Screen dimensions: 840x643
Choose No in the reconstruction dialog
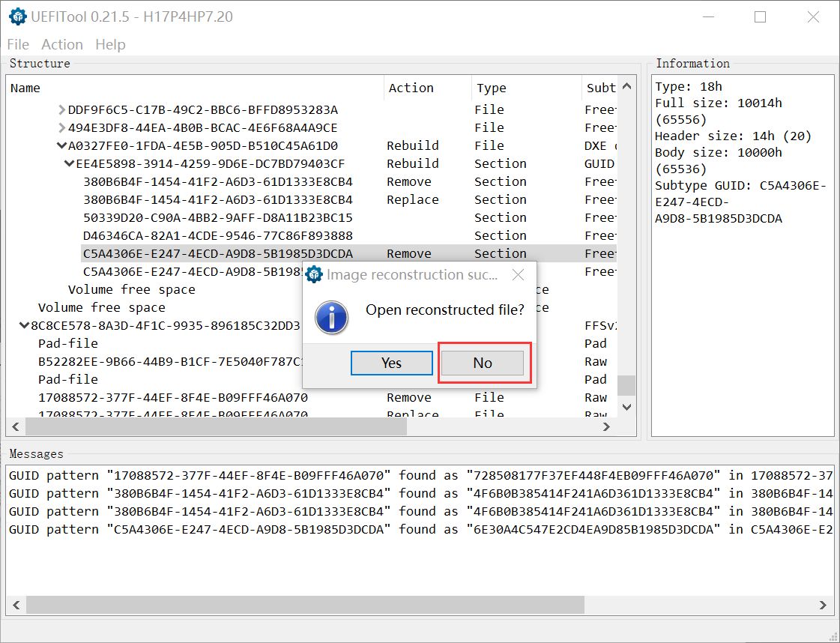(x=483, y=363)
